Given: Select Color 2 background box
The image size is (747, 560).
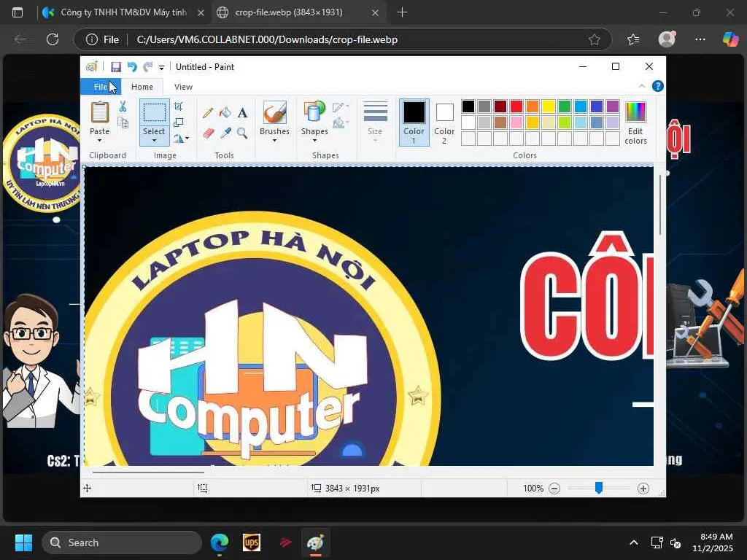Looking at the screenshot, I should pos(444,122).
